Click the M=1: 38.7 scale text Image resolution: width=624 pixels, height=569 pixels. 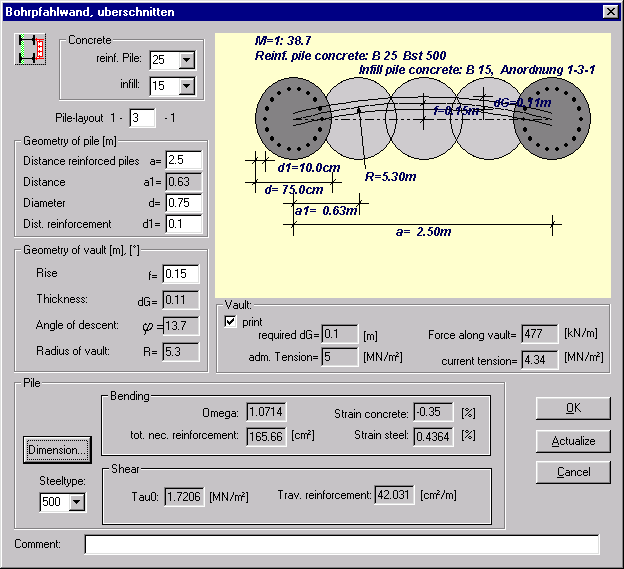click(283, 41)
